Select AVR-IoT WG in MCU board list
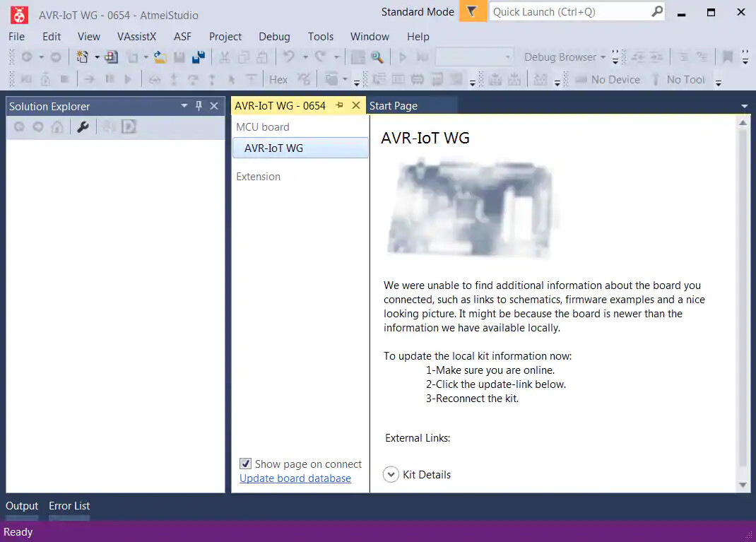Screen dimensions: 756x542 click(x=300, y=148)
